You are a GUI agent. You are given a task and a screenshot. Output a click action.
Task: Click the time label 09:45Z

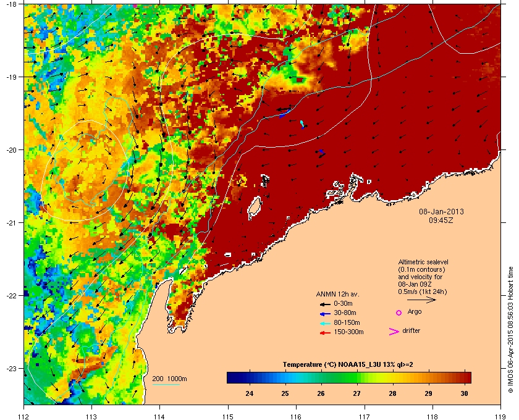(441, 220)
